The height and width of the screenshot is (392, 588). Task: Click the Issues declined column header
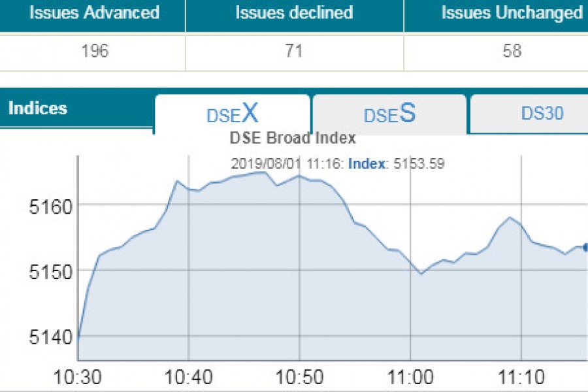point(294,13)
